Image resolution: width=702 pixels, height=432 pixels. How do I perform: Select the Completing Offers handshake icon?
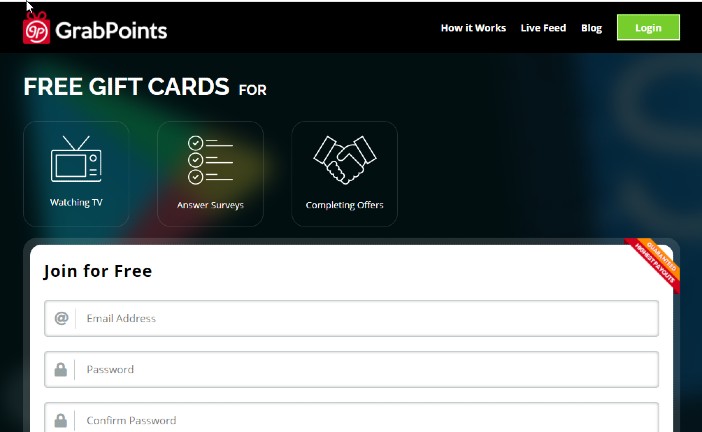click(x=345, y=160)
